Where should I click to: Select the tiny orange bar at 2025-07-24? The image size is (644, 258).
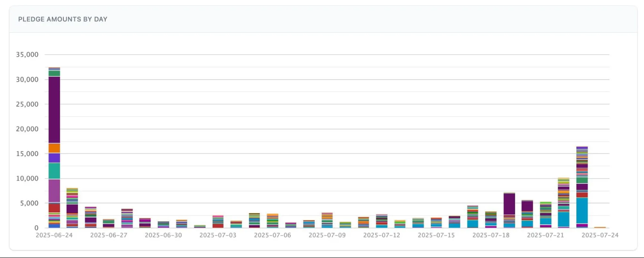pyautogui.click(x=600, y=227)
